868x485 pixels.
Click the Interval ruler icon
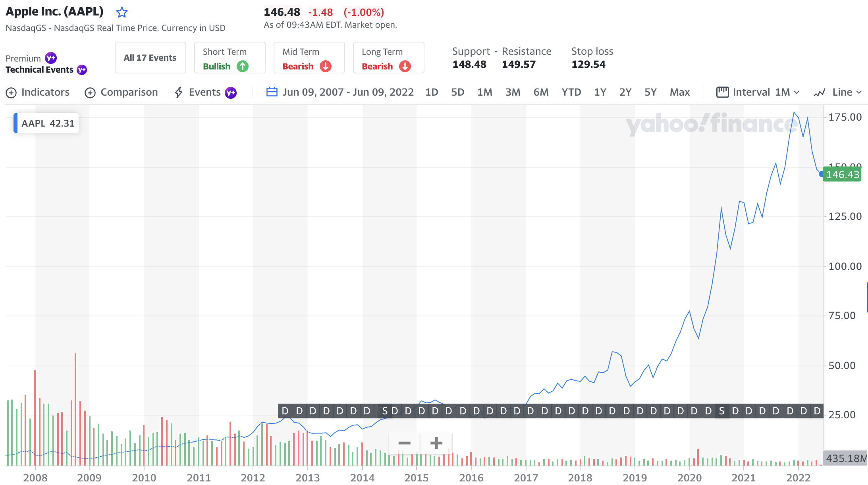pos(722,92)
